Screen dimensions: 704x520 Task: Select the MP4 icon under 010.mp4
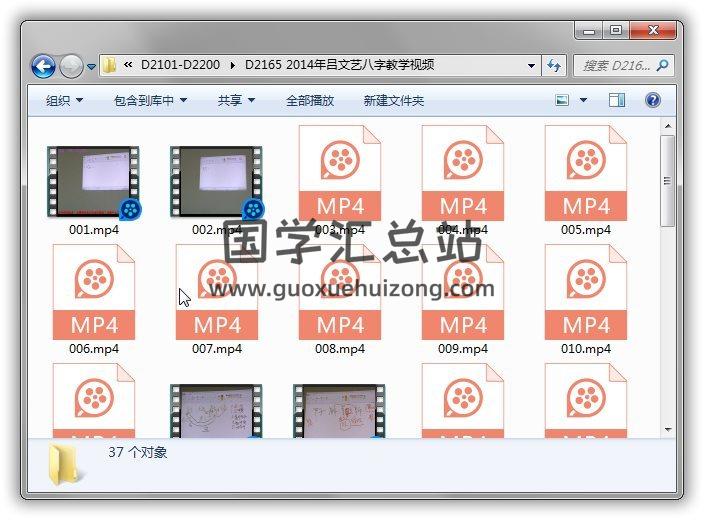[x=586, y=401]
